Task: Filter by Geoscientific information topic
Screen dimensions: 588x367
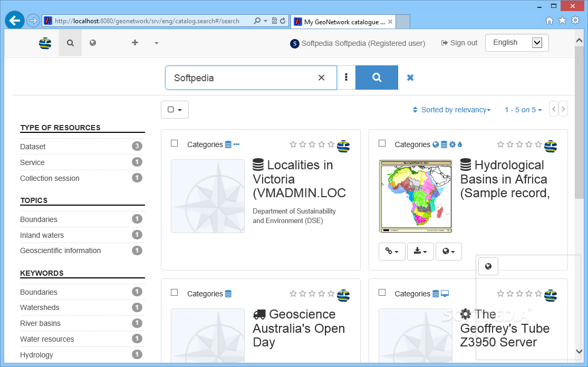Action: click(x=82, y=250)
